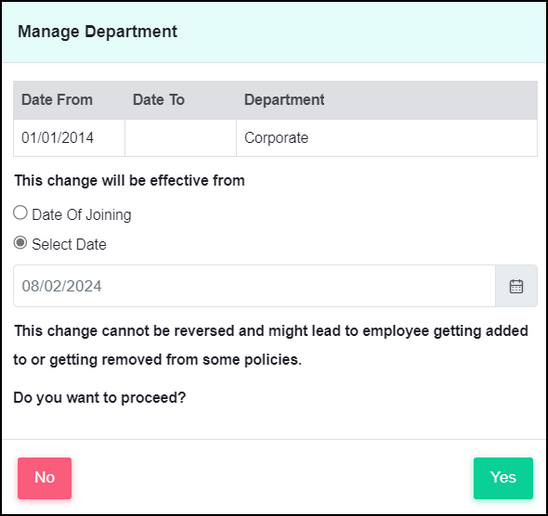Open the calendar date picker icon
The width and height of the screenshot is (548, 516).
(x=516, y=286)
